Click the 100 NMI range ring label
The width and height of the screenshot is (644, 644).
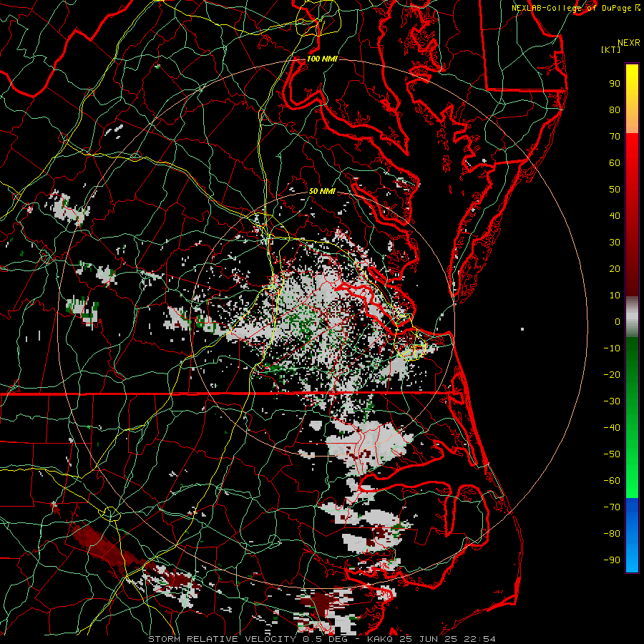click(x=322, y=59)
